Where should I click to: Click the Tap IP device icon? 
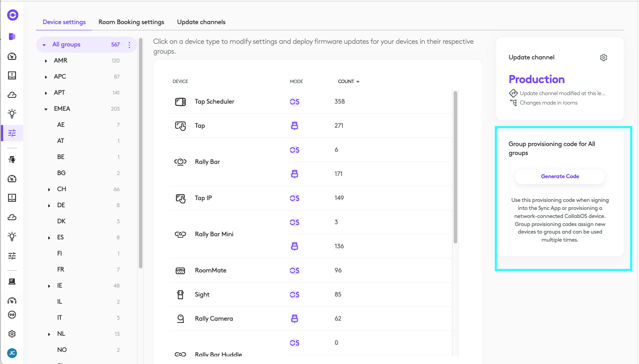pyautogui.click(x=180, y=198)
